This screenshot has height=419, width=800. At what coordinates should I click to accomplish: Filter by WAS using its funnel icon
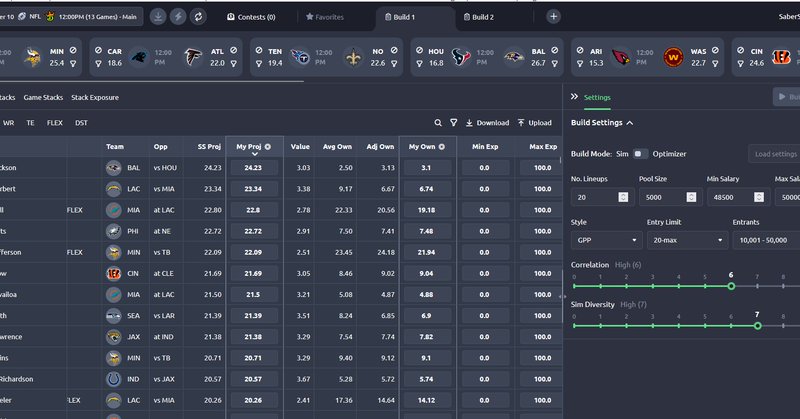coord(715,63)
